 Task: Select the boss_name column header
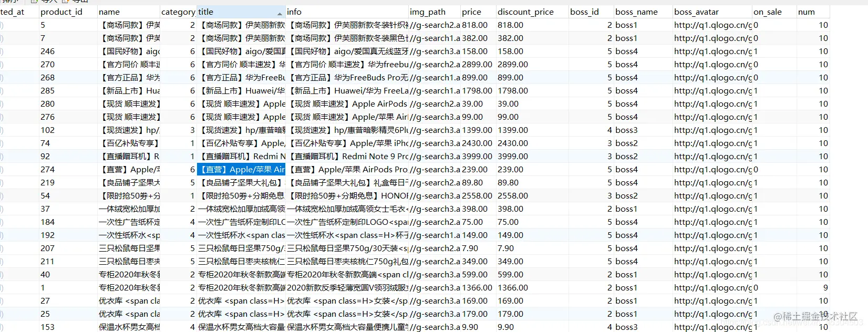tap(644, 12)
